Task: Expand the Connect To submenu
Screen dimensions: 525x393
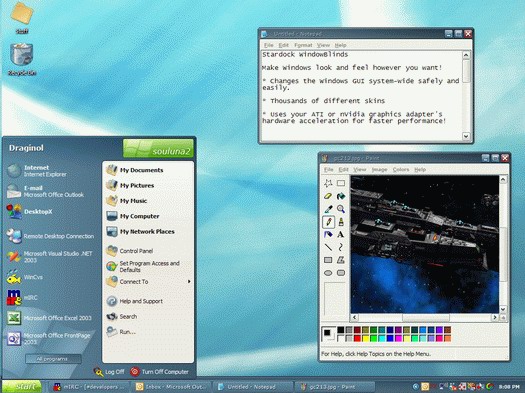Action: (148, 282)
